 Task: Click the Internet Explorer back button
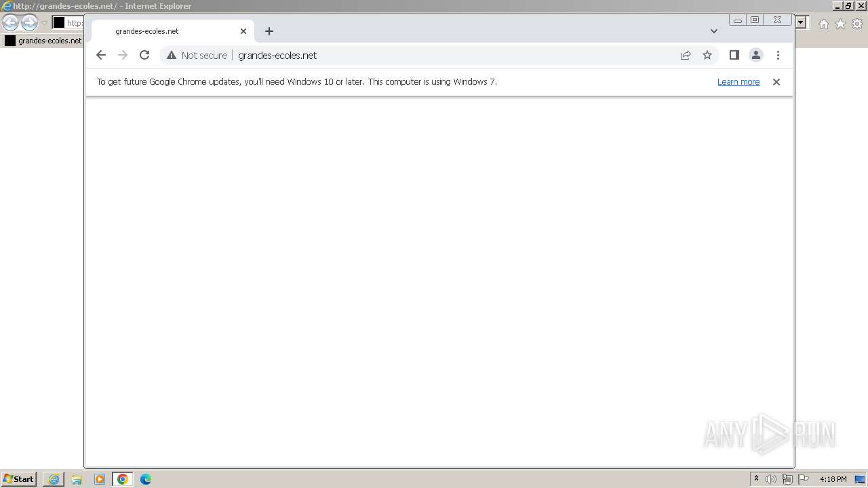click(10, 23)
